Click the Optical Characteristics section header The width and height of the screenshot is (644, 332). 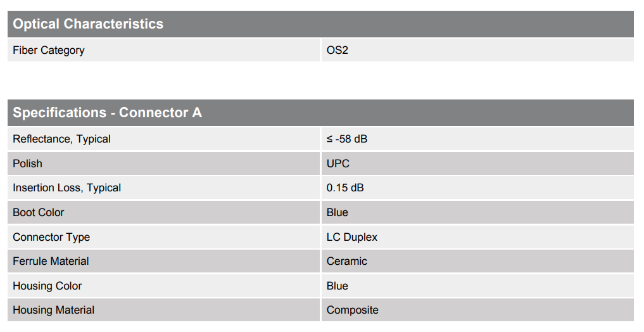pyautogui.click(x=88, y=24)
